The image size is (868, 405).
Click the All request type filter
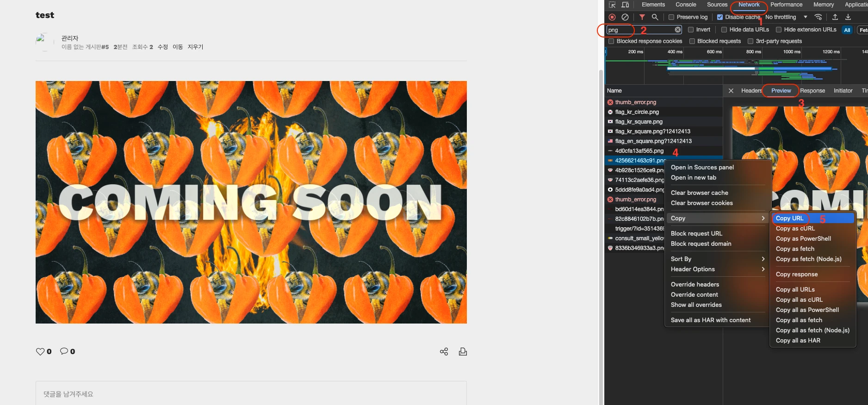pos(847,30)
